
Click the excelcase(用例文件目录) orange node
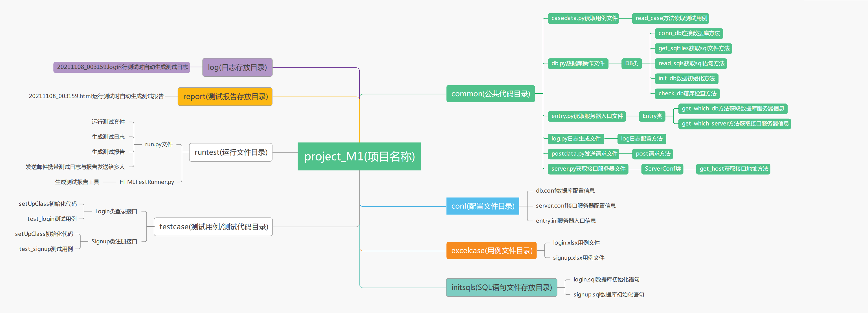[491, 251]
